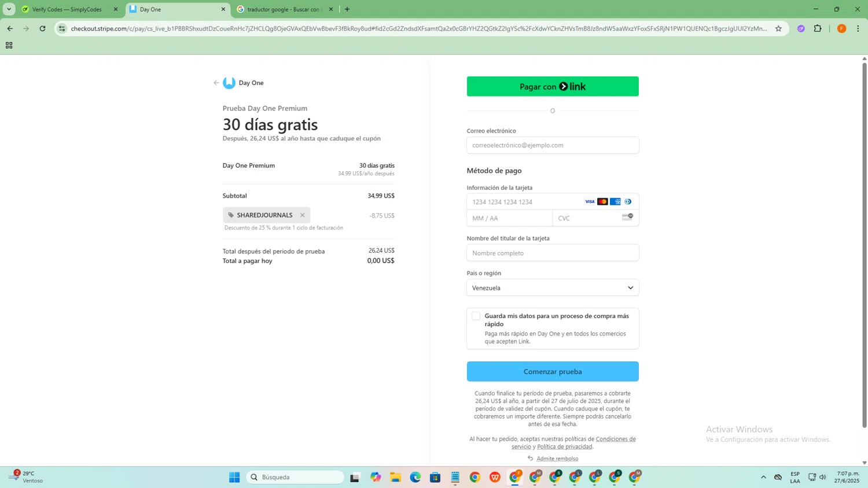This screenshot has height=488, width=868.
Task: Click the back arrow beside Day One logo
Action: [x=216, y=83]
